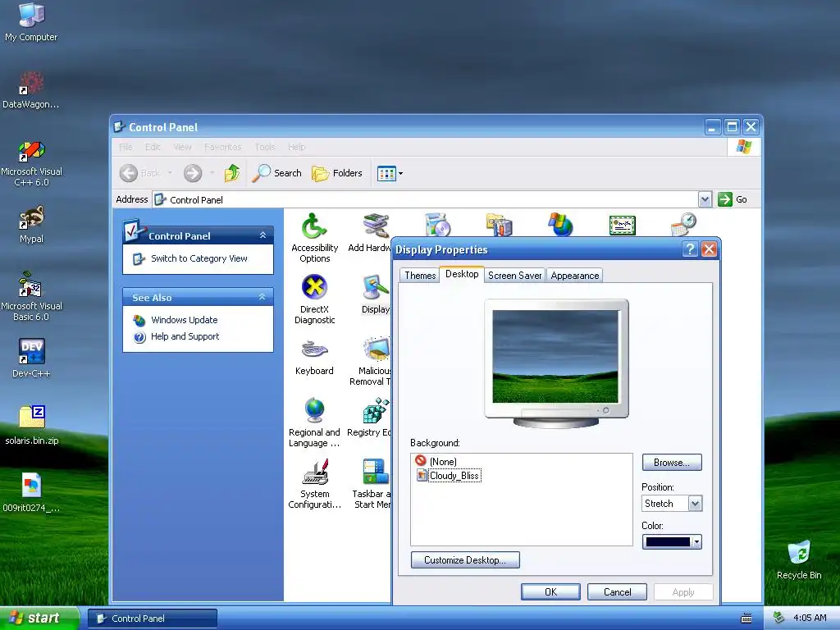
Task: Open the Tools menu
Action: click(265, 147)
